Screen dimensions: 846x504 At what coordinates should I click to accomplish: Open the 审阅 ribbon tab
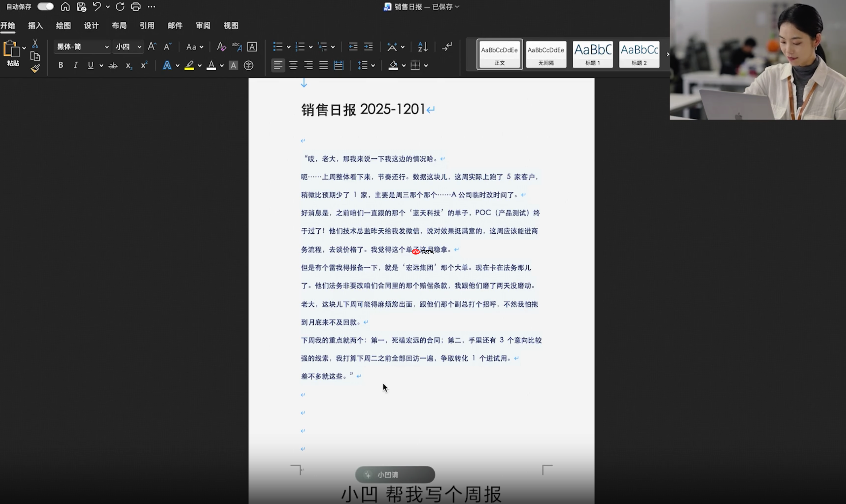point(203,25)
